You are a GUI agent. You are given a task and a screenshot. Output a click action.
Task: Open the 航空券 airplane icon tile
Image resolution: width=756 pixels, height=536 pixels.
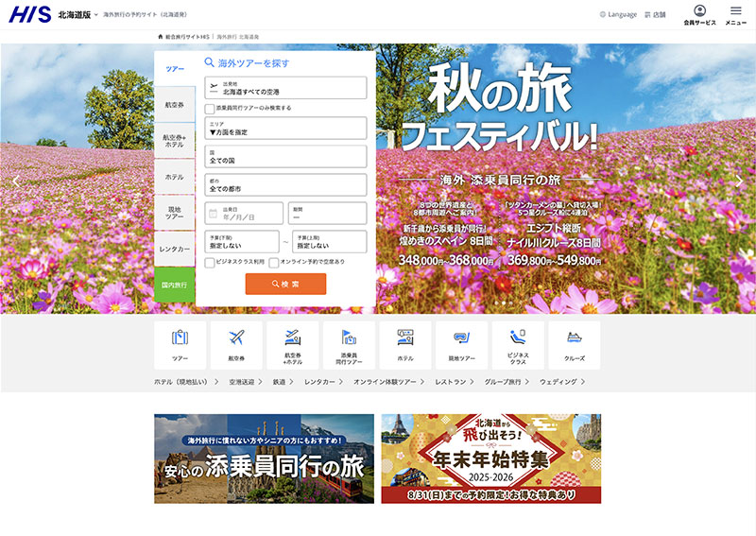pos(236,344)
